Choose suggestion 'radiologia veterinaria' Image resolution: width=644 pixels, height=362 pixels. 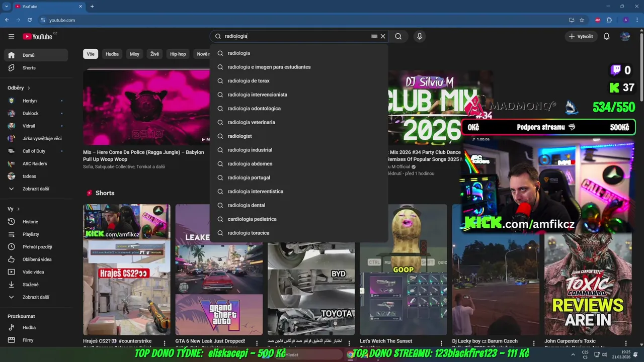tap(299, 122)
